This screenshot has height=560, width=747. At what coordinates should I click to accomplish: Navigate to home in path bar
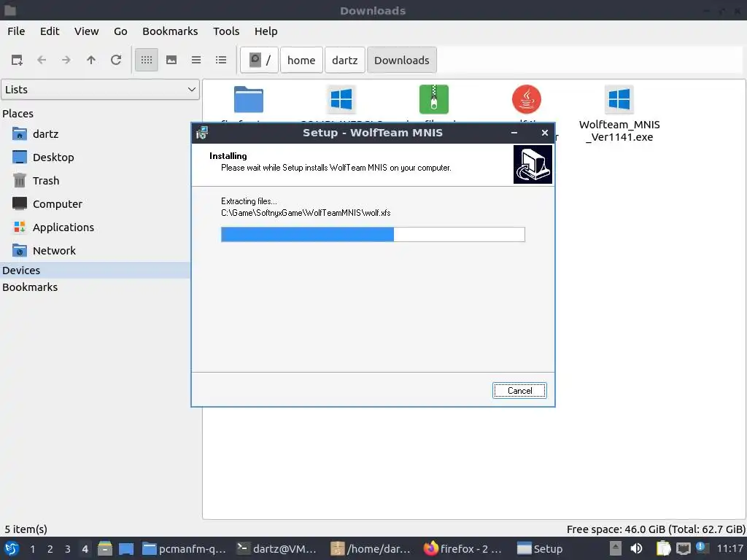tap(301, 60)
